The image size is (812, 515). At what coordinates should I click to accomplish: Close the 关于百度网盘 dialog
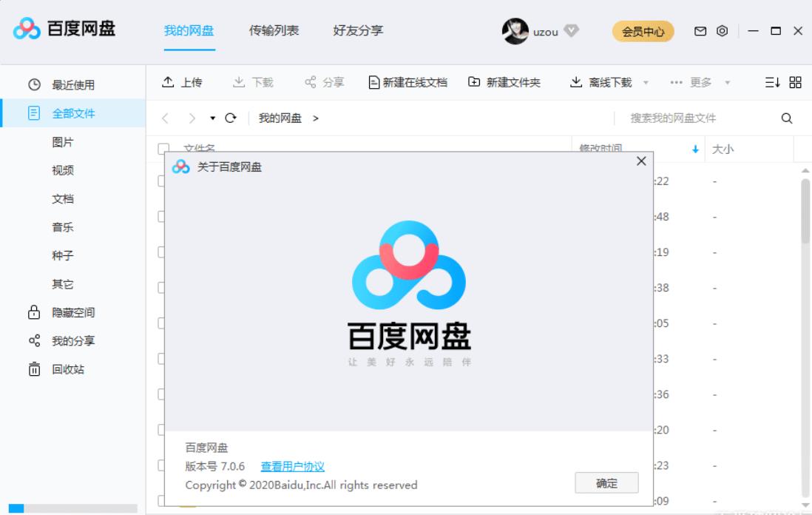pos(641,161)
